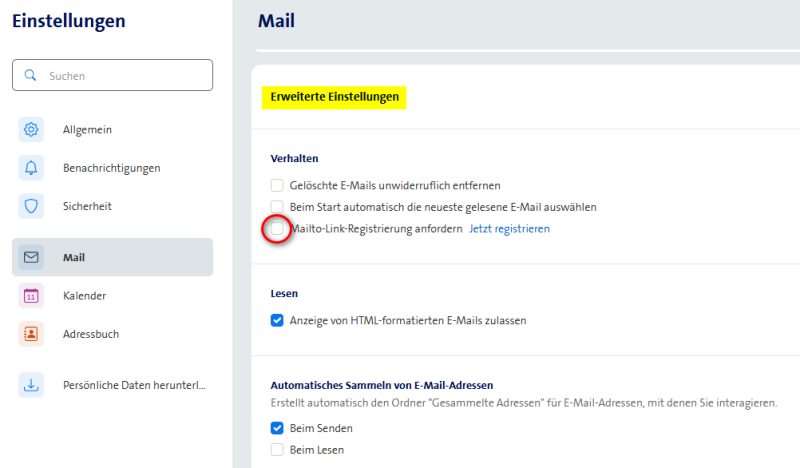The image size is (800, 468).
Task: Enable Gelöschte E-Mails unwiderruflich entfernen checkbox
Action: 277,185
